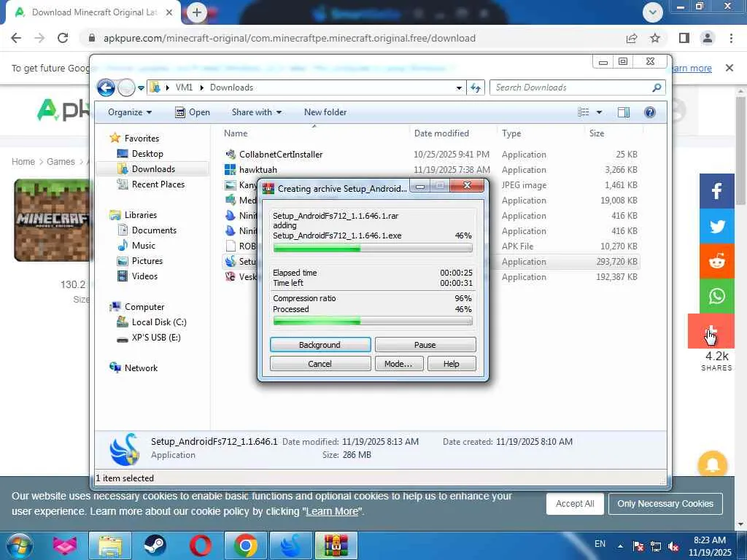Select the CollabnetCertInstaller file
This screenshot has height=560, width=747.
click(281, 155)
